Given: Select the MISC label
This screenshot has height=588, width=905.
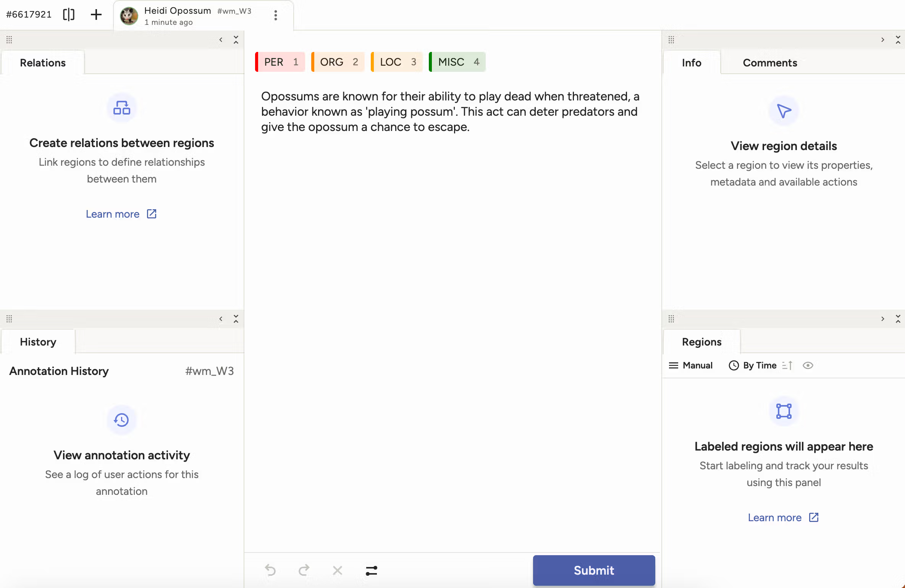Looking at the screenshot, I should coord(457,62).
